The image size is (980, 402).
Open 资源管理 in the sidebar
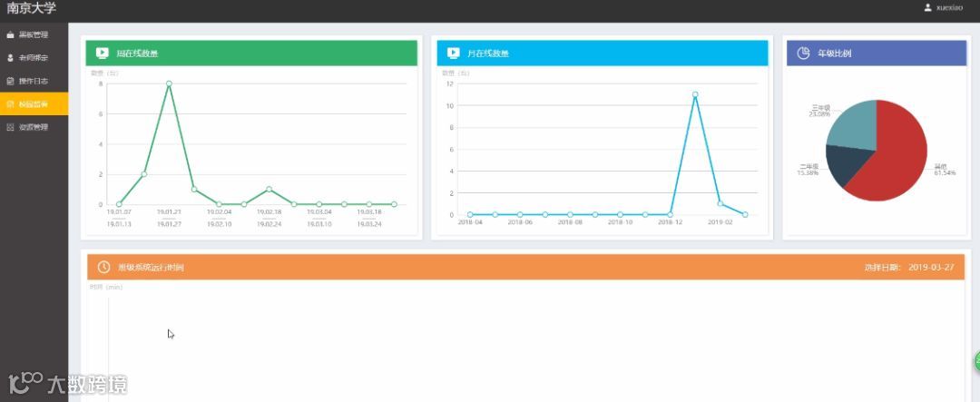click(34, 127)
